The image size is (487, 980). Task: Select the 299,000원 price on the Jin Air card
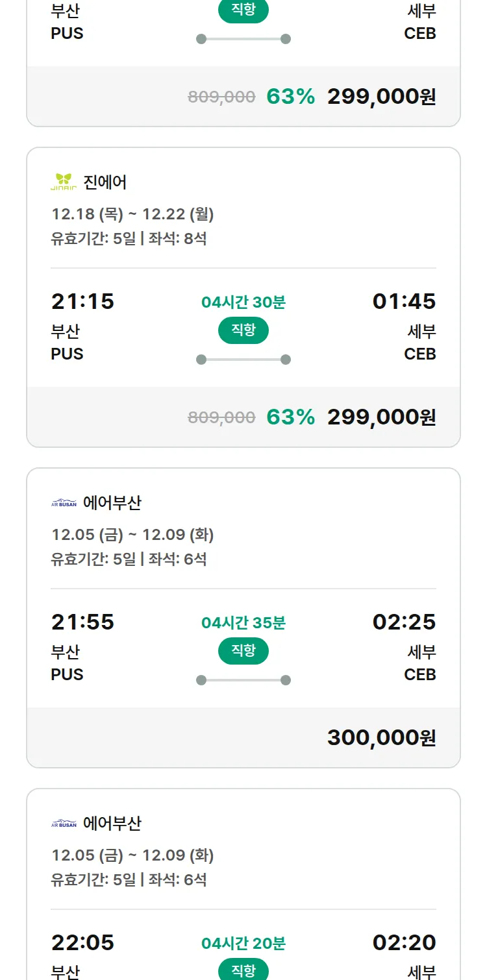[381, 417]
